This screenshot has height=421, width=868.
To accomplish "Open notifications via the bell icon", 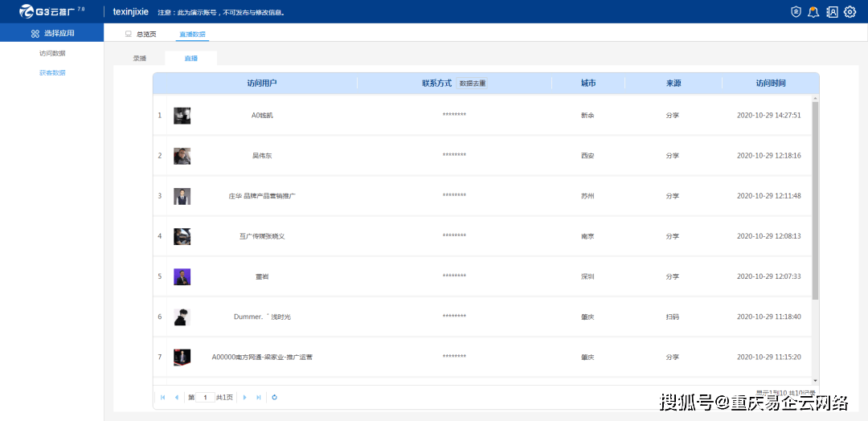I will (x=813, y=12).
